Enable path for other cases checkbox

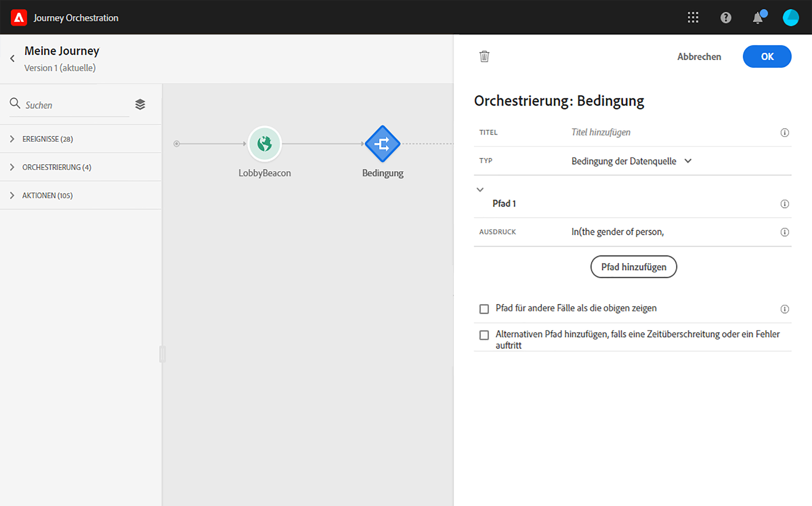(x=484, y=309)
